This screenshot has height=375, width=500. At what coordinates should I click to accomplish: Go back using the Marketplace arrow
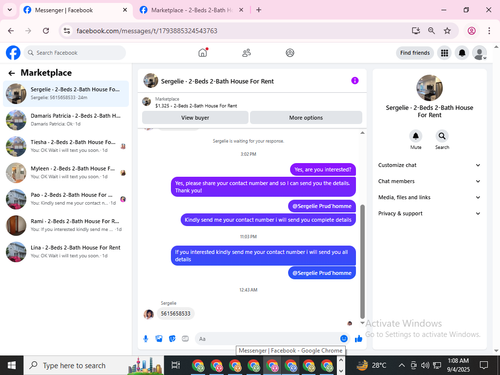(12, 73)
